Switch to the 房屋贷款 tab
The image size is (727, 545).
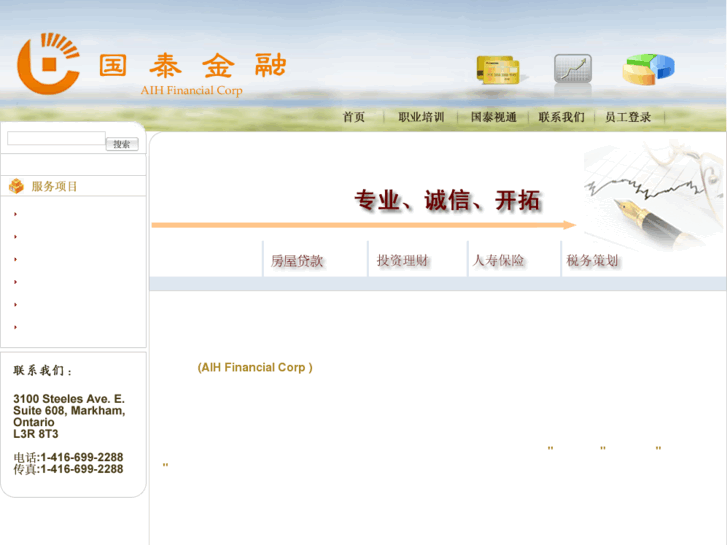pos(297,261)
